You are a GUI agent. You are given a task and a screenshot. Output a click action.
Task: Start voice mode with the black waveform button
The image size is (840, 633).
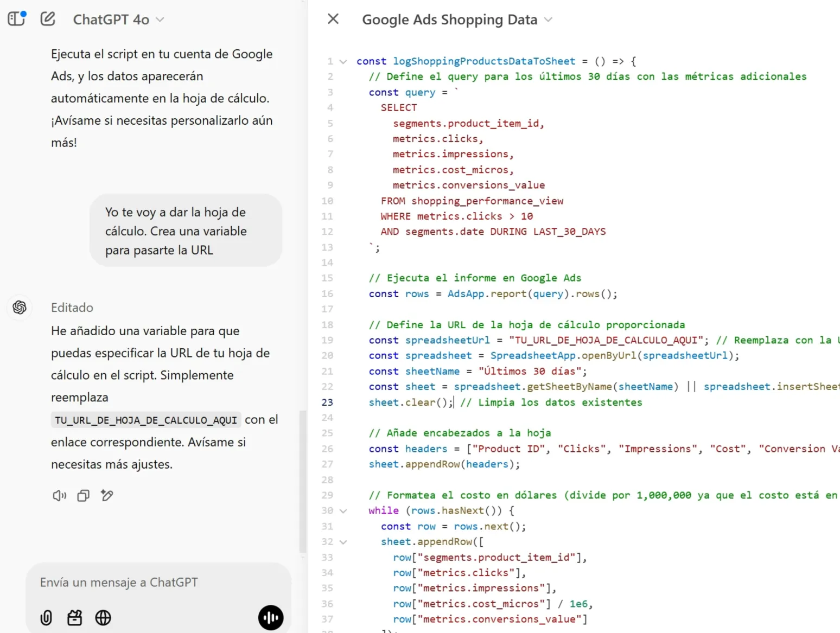271,617
